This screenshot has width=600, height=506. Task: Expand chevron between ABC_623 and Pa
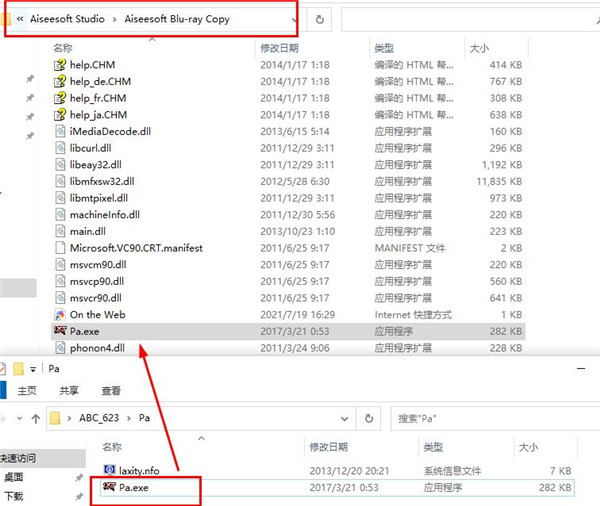(129, 418)
